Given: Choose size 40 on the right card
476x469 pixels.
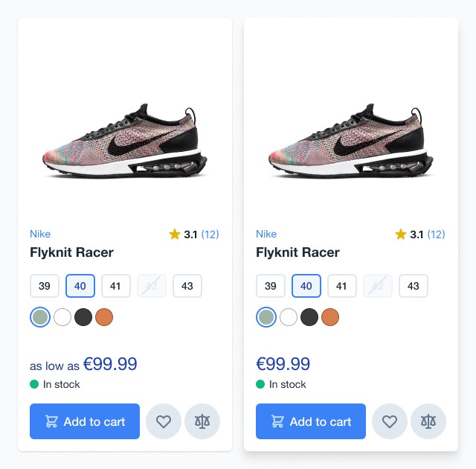Looking at the screenshot, I should [306, 286].
